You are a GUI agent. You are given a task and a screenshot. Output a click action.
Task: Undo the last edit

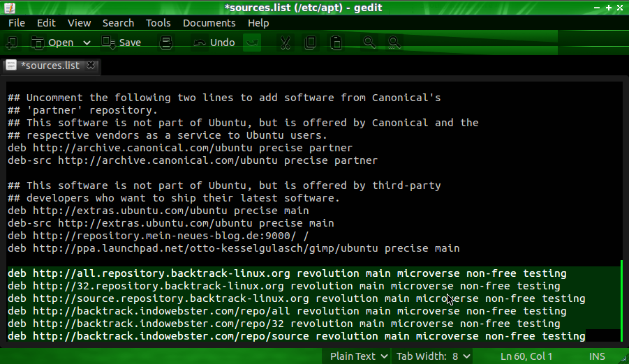click(214, 43)
